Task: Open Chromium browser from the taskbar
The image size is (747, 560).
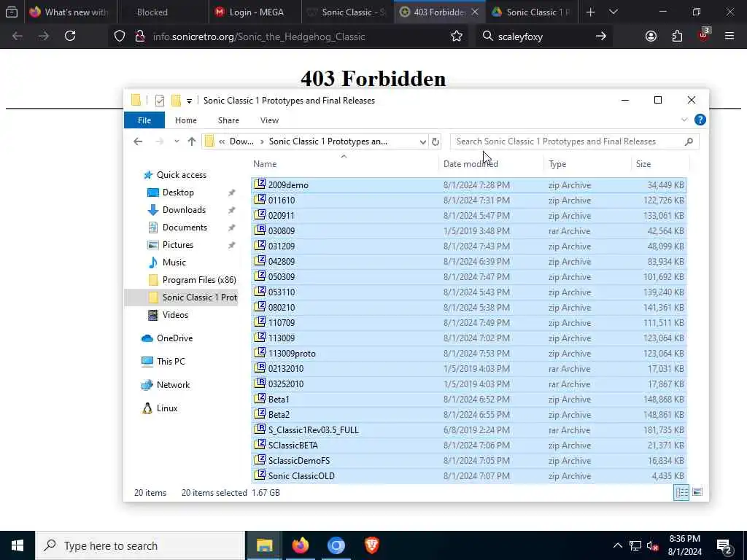Action: [x=336, y=545]
